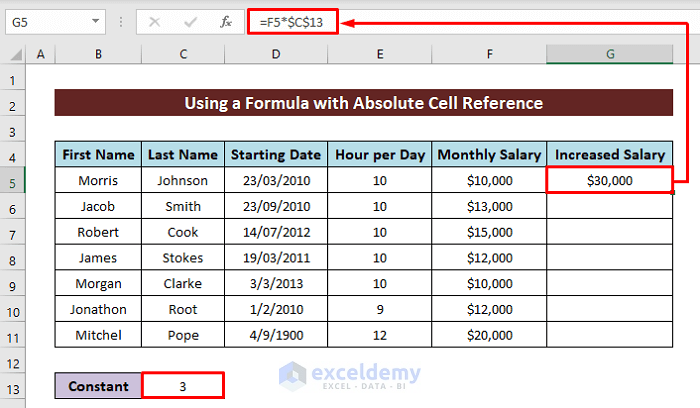Select the cell with name Mitchel
700x408 pixels.
(x=98, y=335)
